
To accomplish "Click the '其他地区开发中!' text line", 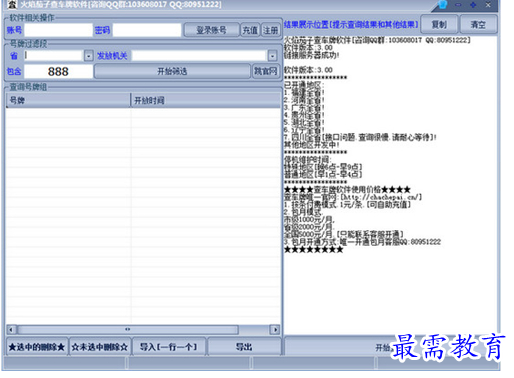I will click(312, 145).
